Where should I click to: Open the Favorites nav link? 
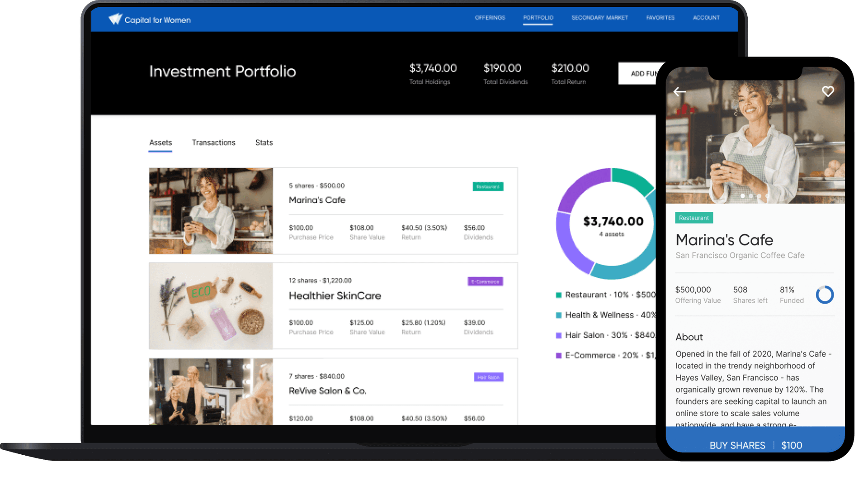660,18
